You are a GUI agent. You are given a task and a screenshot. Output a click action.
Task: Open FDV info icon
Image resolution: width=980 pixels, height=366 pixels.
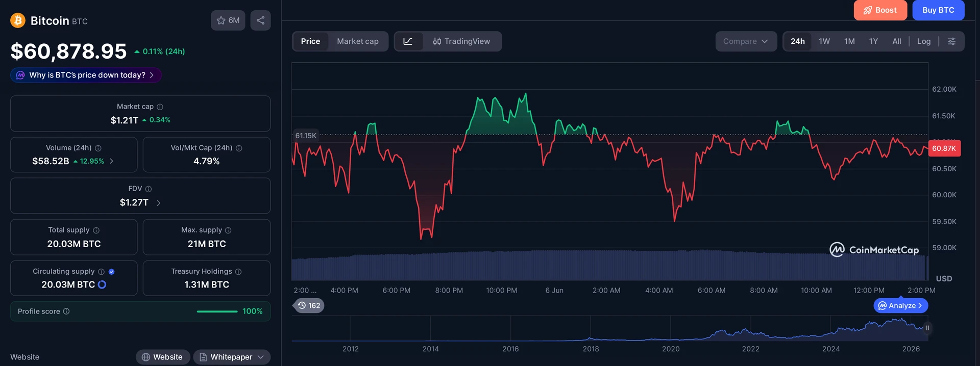click(149, 189)
